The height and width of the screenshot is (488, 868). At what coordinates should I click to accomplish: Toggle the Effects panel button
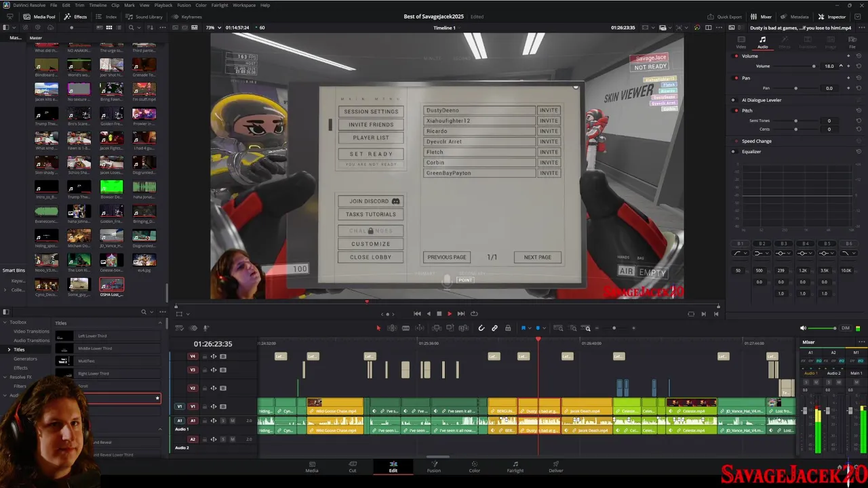click(x=76, y=16)
